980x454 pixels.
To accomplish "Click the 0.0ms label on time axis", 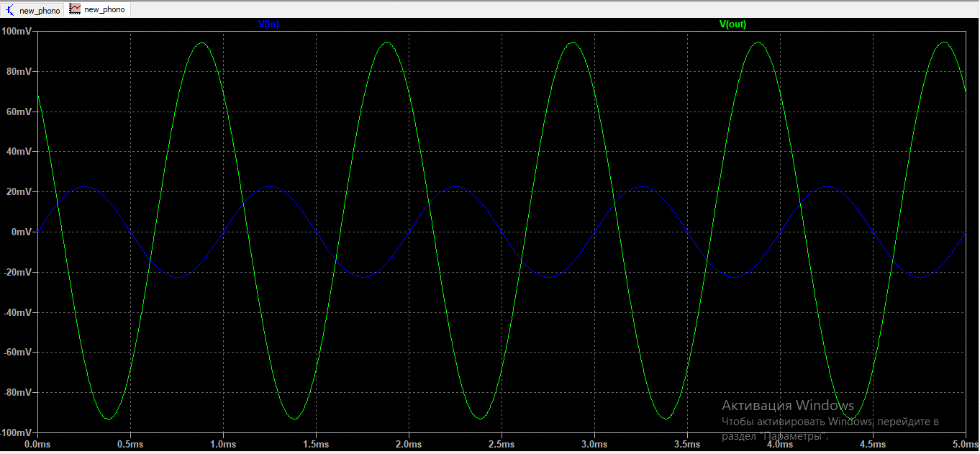I will [x=37, y=445].
